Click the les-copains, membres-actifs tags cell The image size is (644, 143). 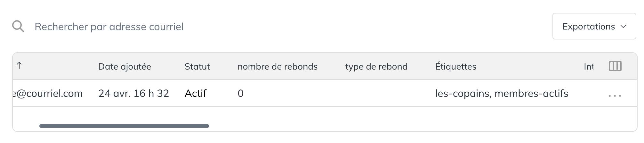502,93
